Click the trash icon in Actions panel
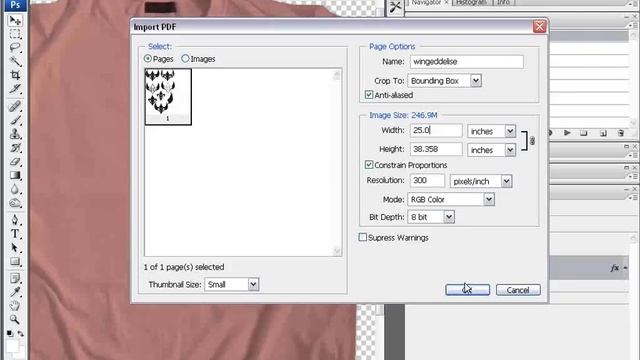Screen dimensions: 640x360 [620, 133]
